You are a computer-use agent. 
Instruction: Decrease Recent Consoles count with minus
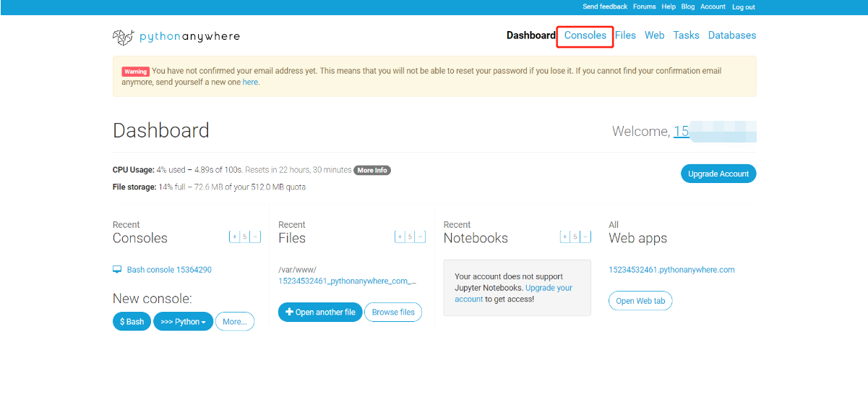(x=255, y=237)
